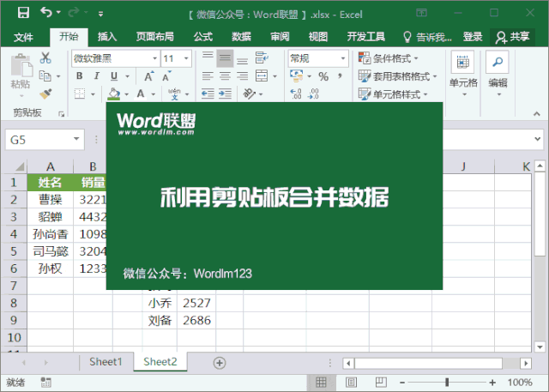Open the font size 11 dropdown
549x392 pixels.
[x=186, y=58]
